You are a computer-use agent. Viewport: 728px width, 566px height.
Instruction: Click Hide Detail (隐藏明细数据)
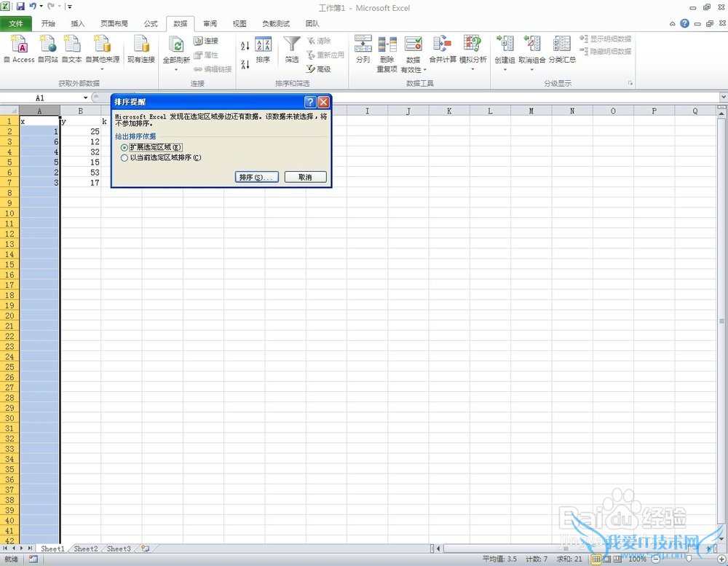point(606,51)
